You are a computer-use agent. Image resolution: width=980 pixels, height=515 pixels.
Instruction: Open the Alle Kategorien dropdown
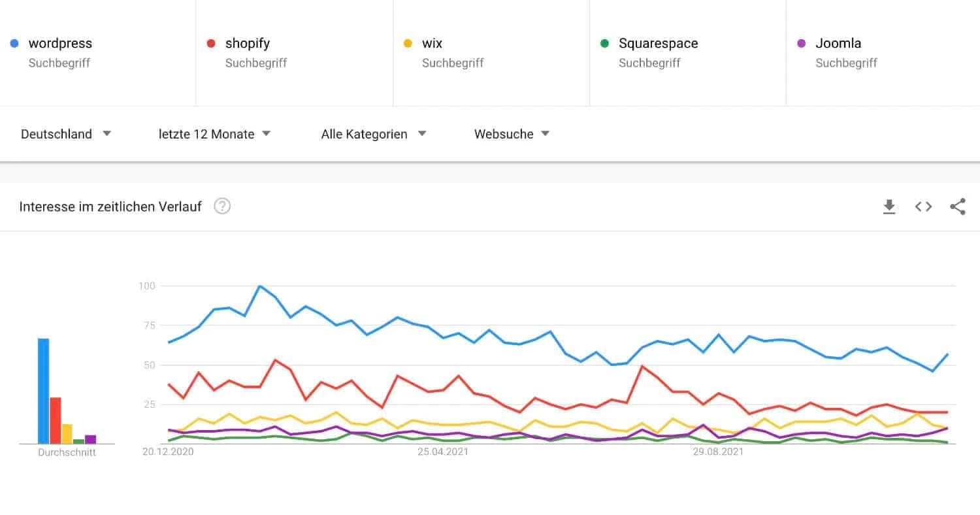(x=372, y=134)
